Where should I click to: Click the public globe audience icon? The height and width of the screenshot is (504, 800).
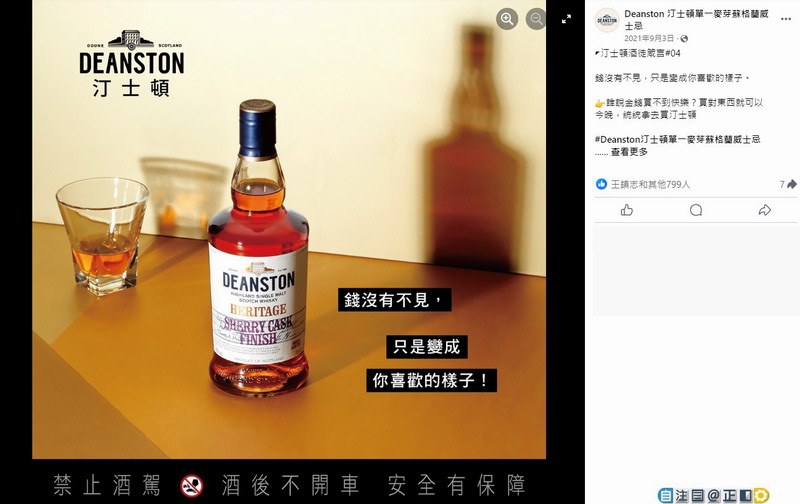(684, 39)
